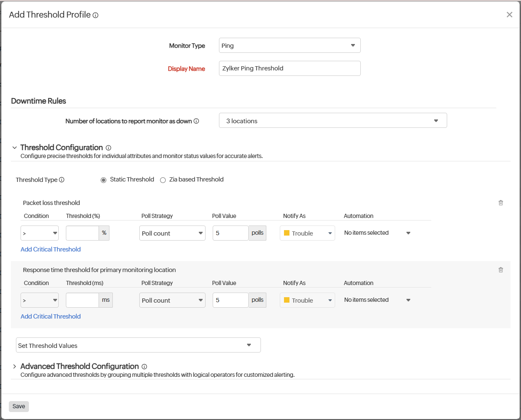The image size is (521, 420).
Task: Choose Zia based Threshold instead
Action: tap(163, 179)
